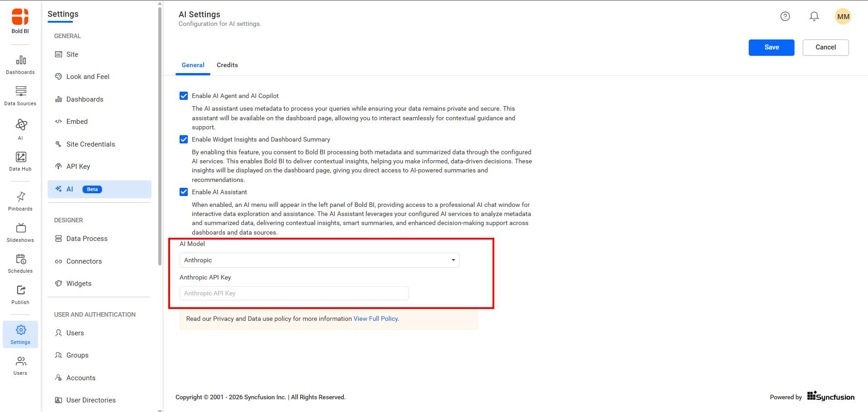
Task: Open Users in the navigation rail
Action: click(x=20, y=366)
